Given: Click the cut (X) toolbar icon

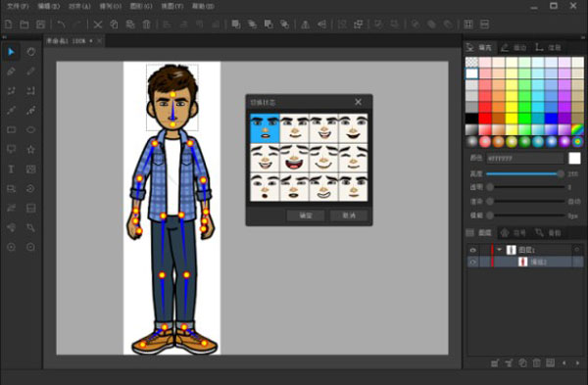Looking at the screenshot, I should point(98,24).
